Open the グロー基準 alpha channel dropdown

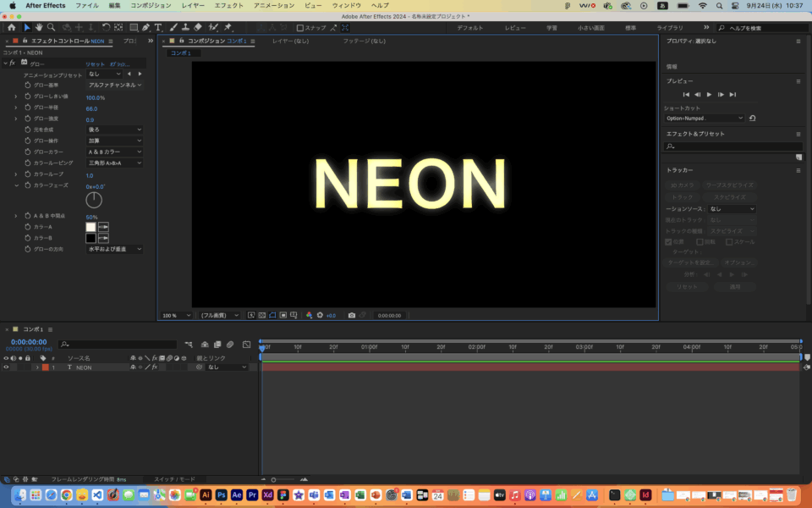[x=115, y=86]
